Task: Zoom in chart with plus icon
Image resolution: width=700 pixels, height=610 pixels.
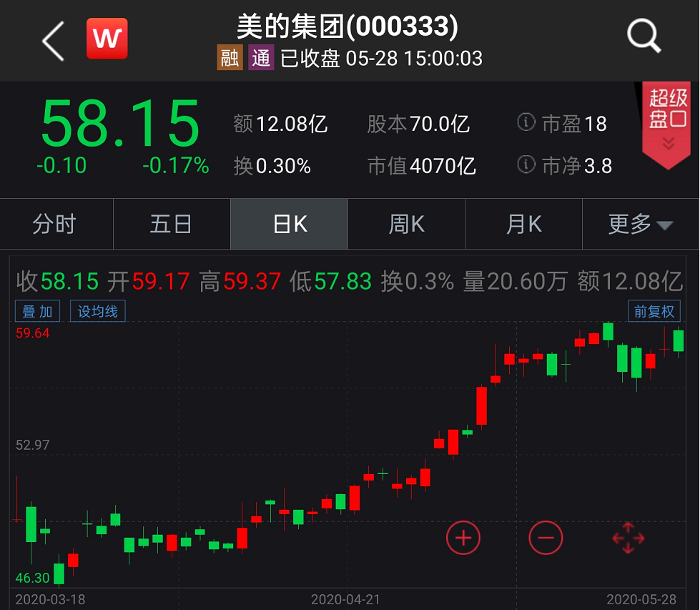Action: [463, 538]
